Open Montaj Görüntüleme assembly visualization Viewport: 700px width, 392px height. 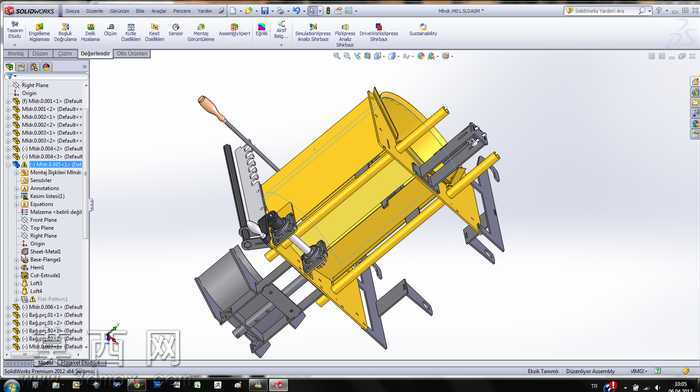click(201, 33)
